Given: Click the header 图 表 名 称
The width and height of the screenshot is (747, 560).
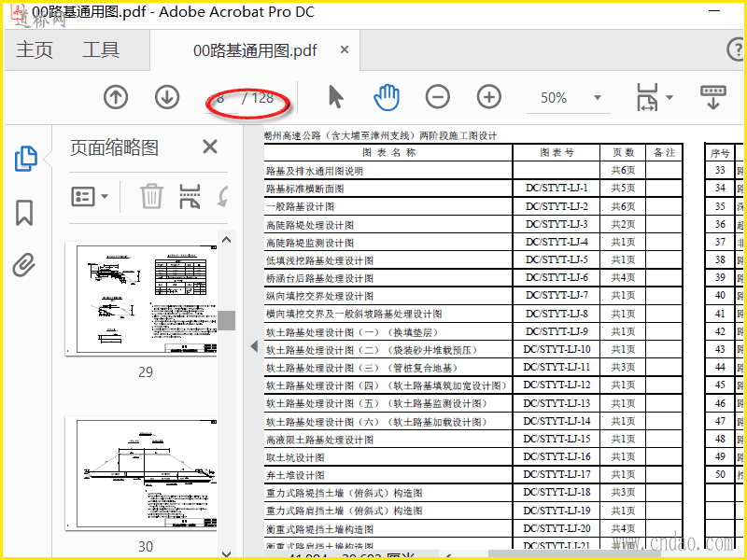Looking at the screenshot, I should (388, 152).
